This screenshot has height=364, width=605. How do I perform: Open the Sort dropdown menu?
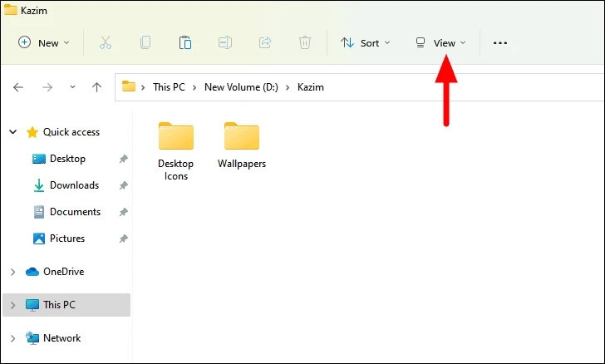pyautogui.click(x=366, y=42)
